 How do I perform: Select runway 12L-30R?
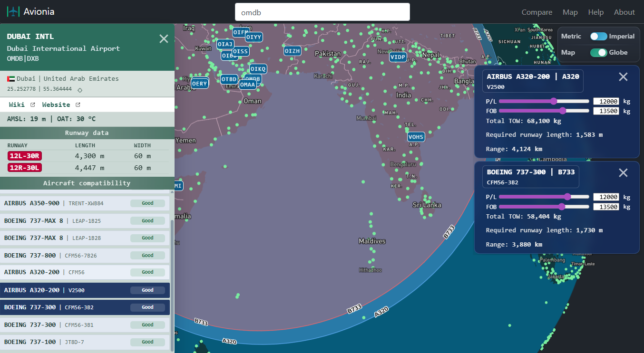[x=25, y=156]
